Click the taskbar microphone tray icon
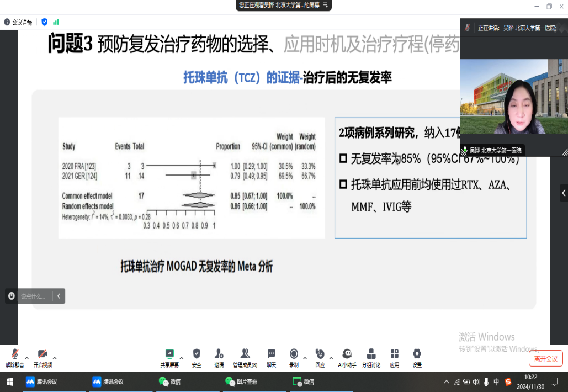Screen dimensions: 568x392 pyautogui.click(x=486, y=382)
